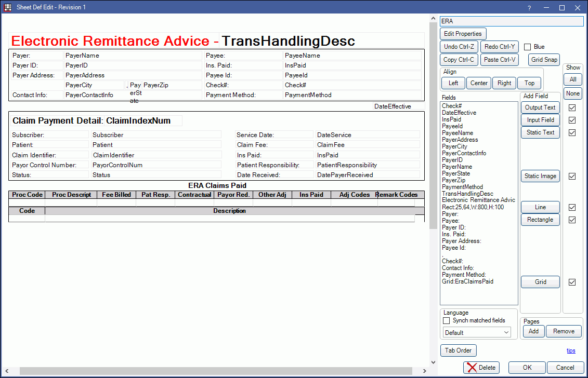Click the Edit Properties button
Viewport: 588px width, 378px height.
463,34
